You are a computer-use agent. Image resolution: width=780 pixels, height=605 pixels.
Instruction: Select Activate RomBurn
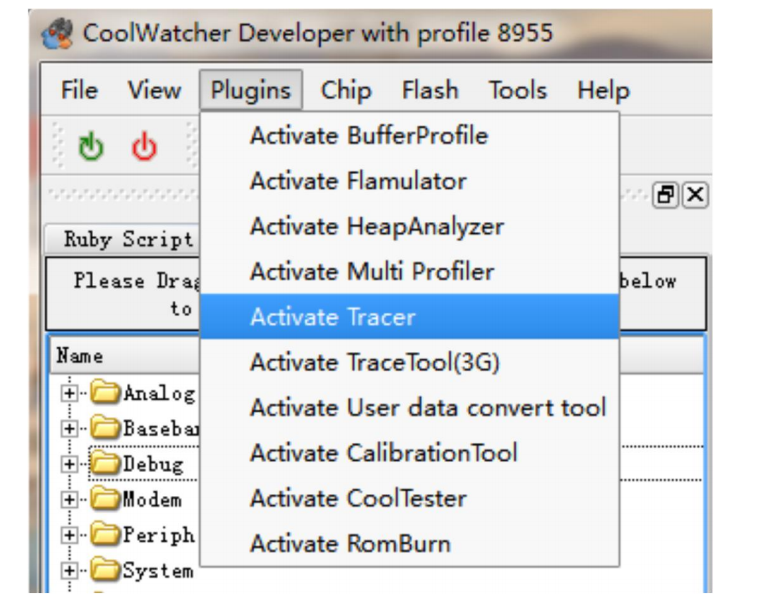click(409, 543)
